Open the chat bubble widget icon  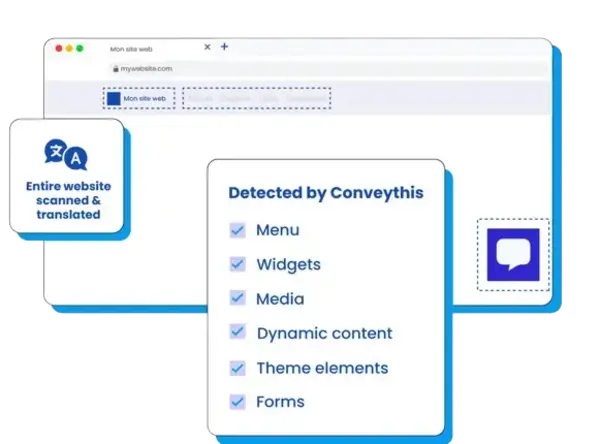pos(512,254)
